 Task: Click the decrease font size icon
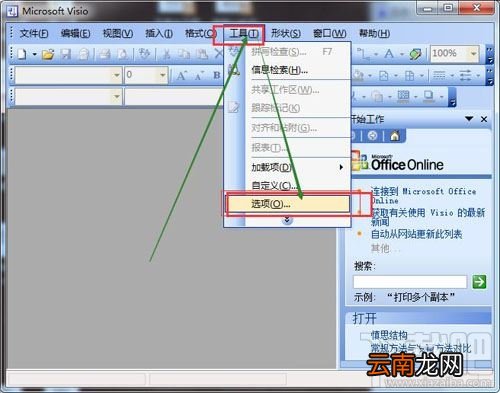point(199,76)
